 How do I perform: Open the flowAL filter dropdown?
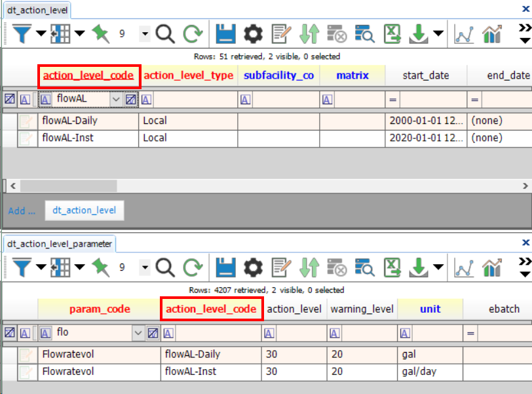(116, 100)
